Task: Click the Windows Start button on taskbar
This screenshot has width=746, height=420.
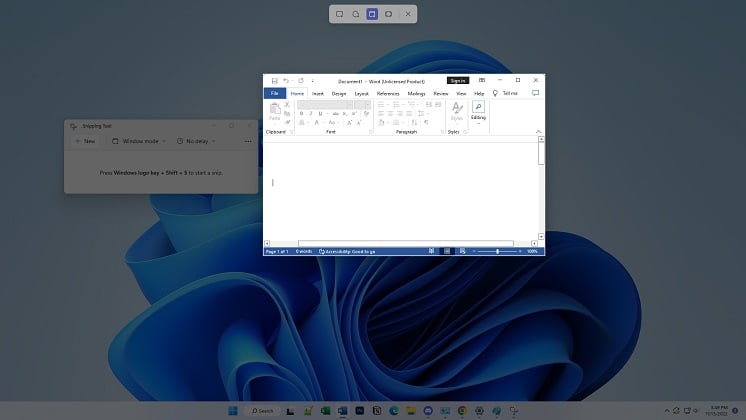Action: click(x=233, y=410)
